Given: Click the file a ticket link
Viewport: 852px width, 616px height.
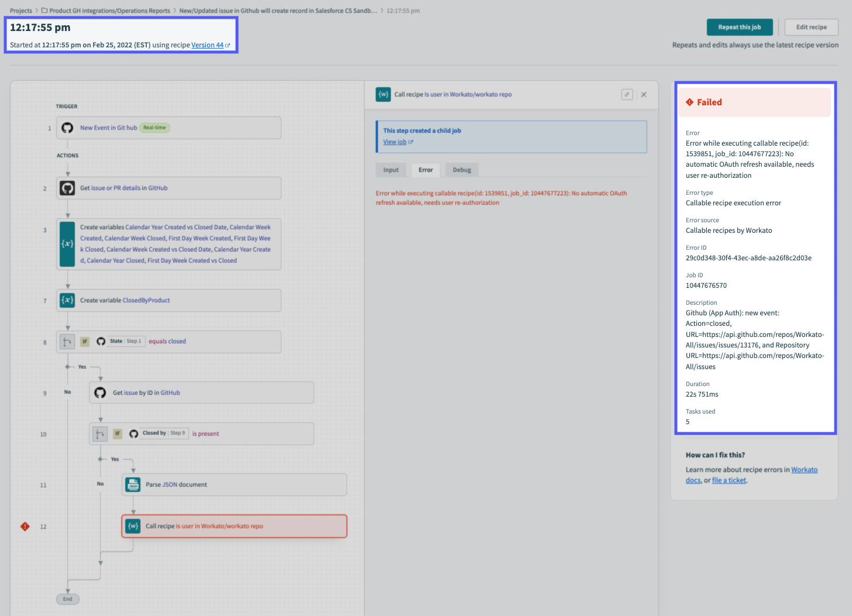Looking at the screenshot, I should (x=729, y=480).
